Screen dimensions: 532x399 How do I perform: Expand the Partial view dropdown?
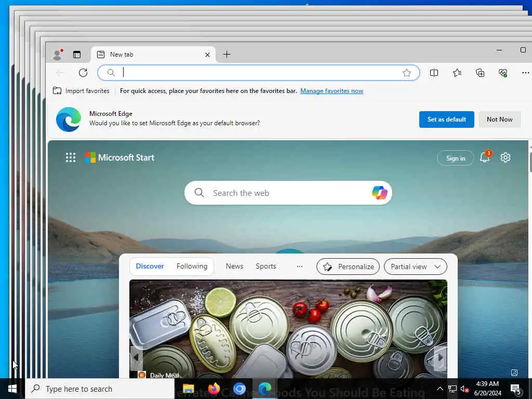coord(415,267)
